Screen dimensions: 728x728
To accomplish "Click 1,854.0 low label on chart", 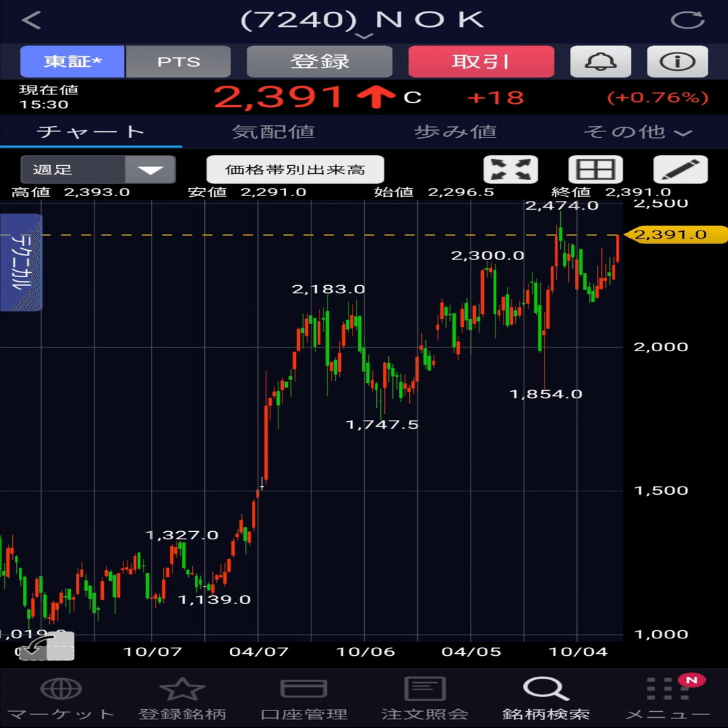I will [x=546, y=394].
